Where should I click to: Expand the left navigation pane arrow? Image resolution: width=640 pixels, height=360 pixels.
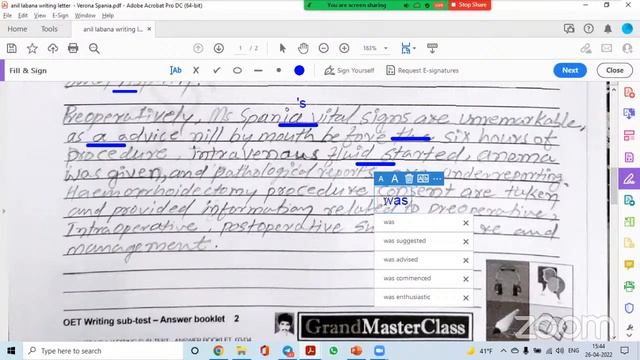coord(4,211)
